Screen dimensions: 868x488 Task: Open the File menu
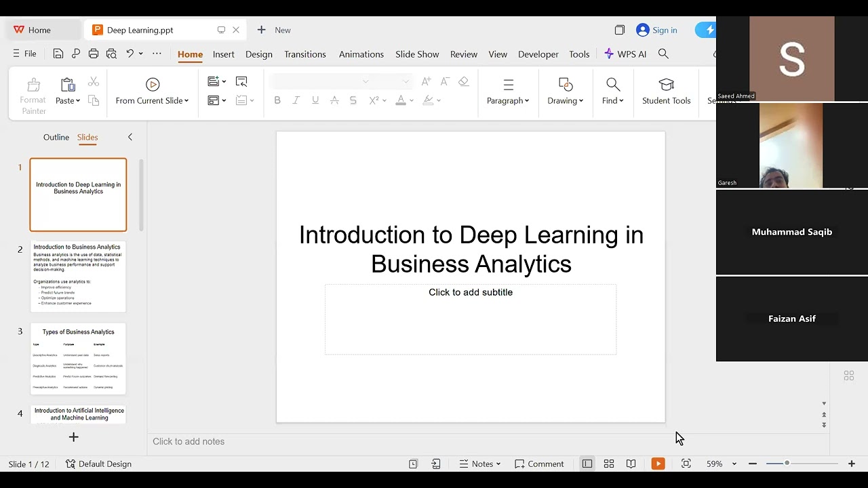(24, 54)
